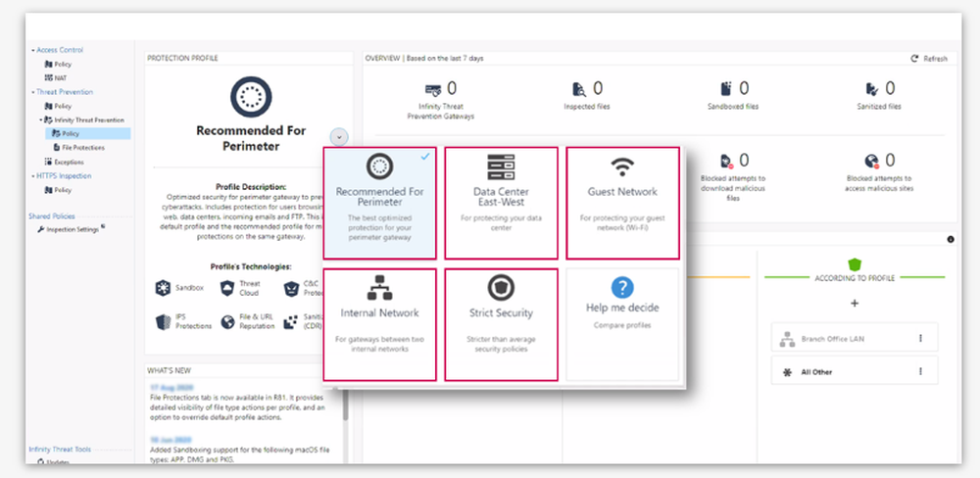
Task: Open the protection profile dropdown chevron
Action: (339, 137)
